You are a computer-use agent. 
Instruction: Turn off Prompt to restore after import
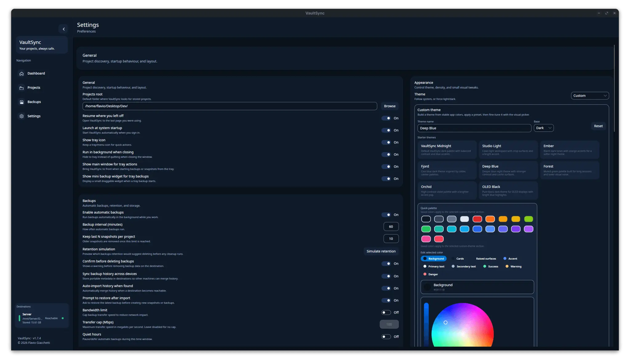click(x=386, y=300)
